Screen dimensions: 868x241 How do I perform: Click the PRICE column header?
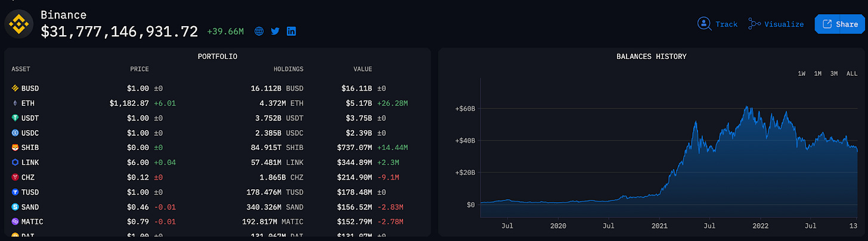(139, 70)
